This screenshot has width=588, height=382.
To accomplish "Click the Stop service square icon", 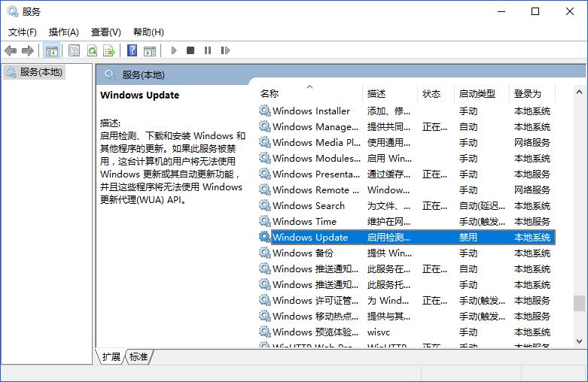I will tap(190, 50).
